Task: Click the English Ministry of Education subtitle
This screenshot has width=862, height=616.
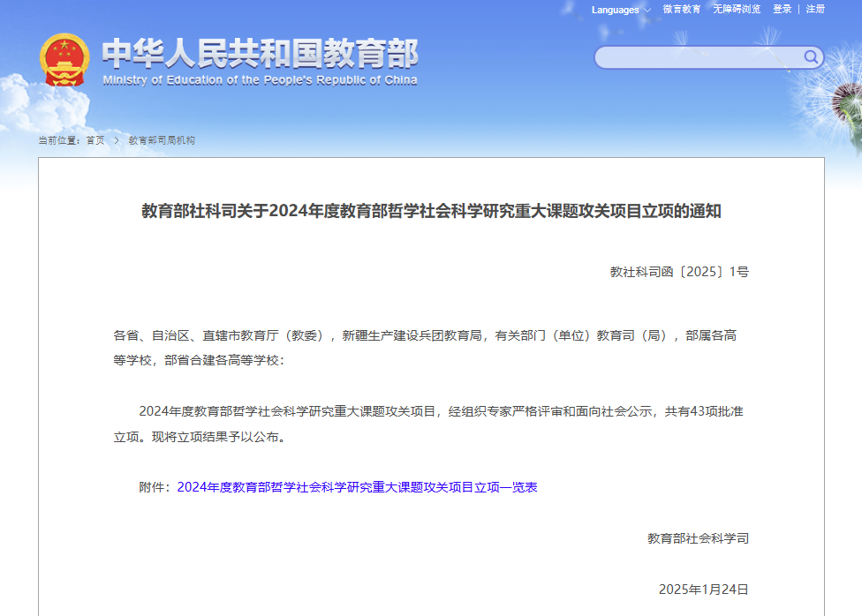Action: [x=260, y=80]
